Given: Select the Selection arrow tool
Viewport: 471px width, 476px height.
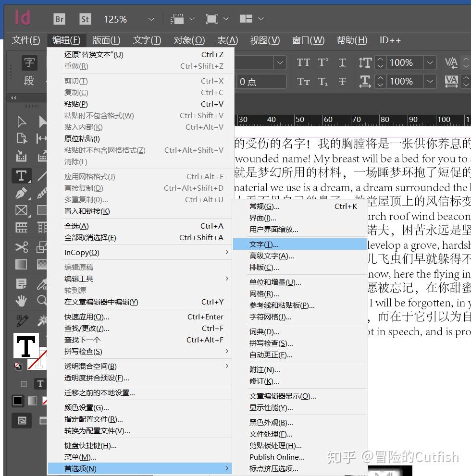Looking at the screenshot, I should pos(21,122).
